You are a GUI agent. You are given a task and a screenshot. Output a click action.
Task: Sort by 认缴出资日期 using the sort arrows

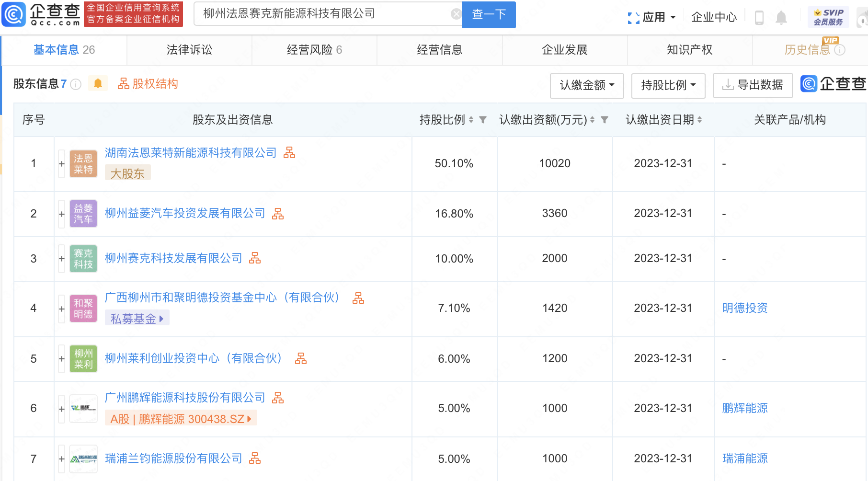coord(700,120)
